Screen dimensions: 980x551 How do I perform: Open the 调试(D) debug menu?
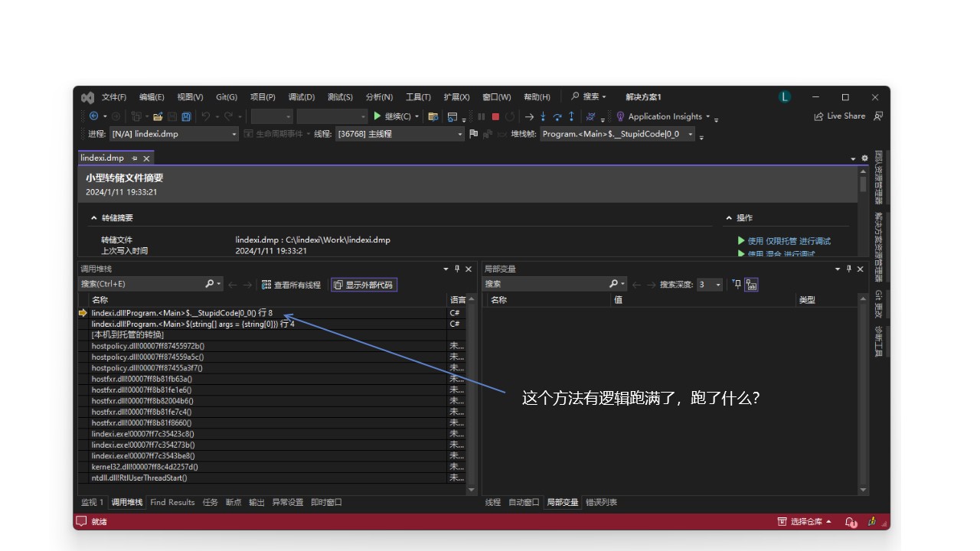[301, 97]
